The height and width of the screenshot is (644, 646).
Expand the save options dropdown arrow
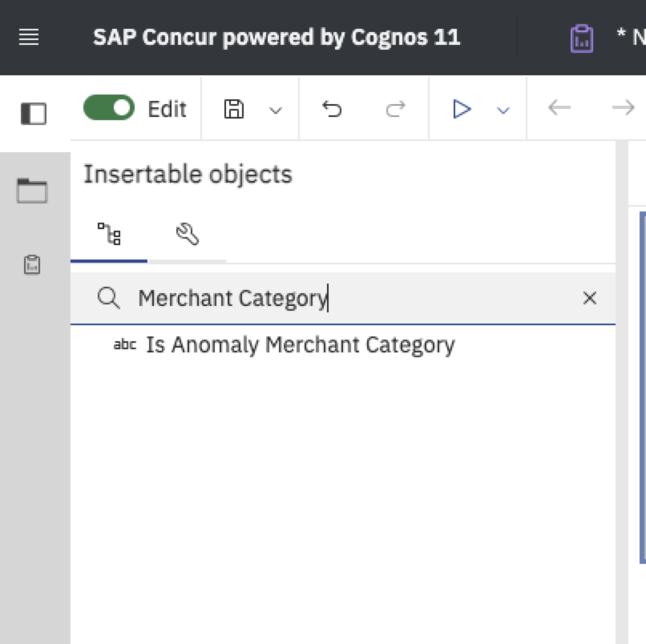pyautogui.click(x=275, y=111)
